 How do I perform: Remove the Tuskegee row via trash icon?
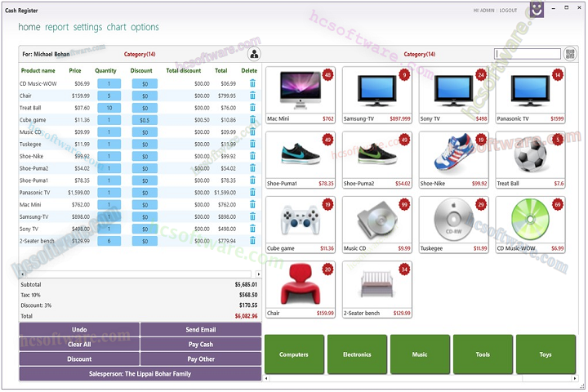[253, 144]
